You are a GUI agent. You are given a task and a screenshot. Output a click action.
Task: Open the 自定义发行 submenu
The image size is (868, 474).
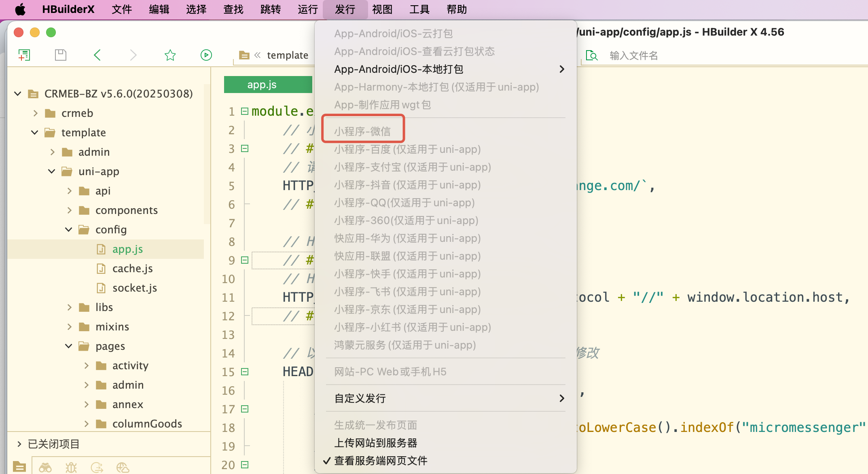click(445, 398)
